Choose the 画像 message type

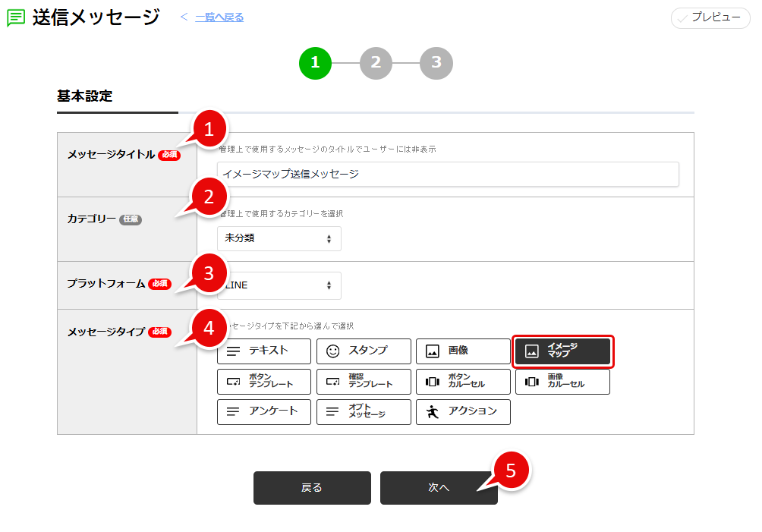[x=463, y=351]
